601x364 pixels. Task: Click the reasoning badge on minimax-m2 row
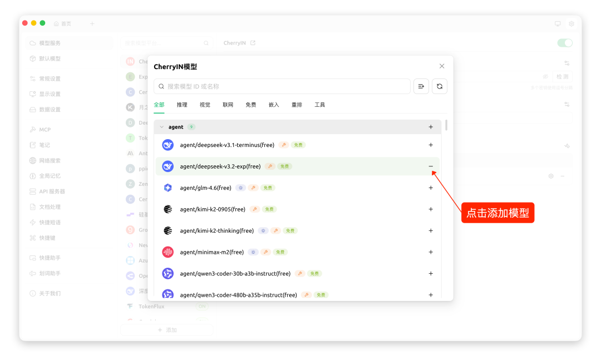pos(253,252)
